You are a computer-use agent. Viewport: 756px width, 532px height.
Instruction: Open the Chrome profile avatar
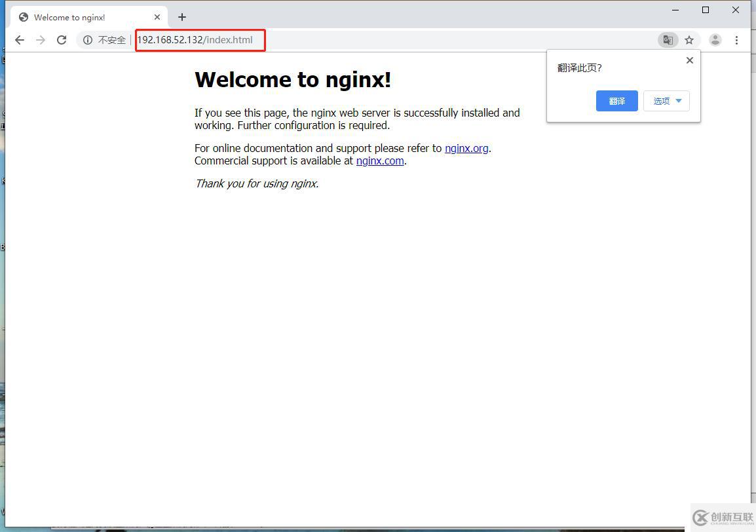(715, 40)
